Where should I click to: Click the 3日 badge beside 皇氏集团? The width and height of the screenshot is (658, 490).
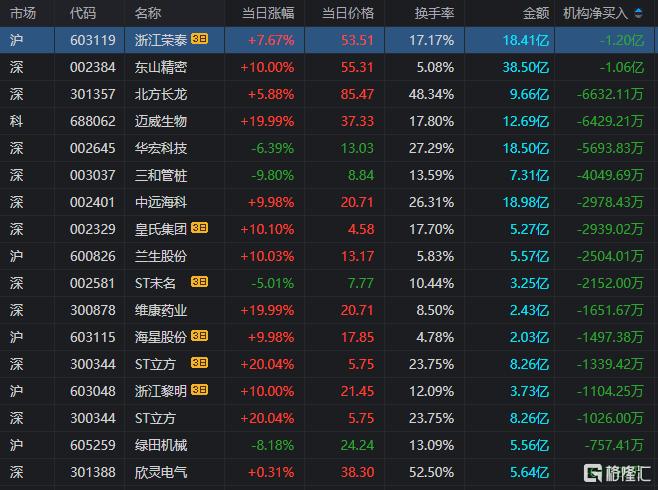tap(199, 228)
